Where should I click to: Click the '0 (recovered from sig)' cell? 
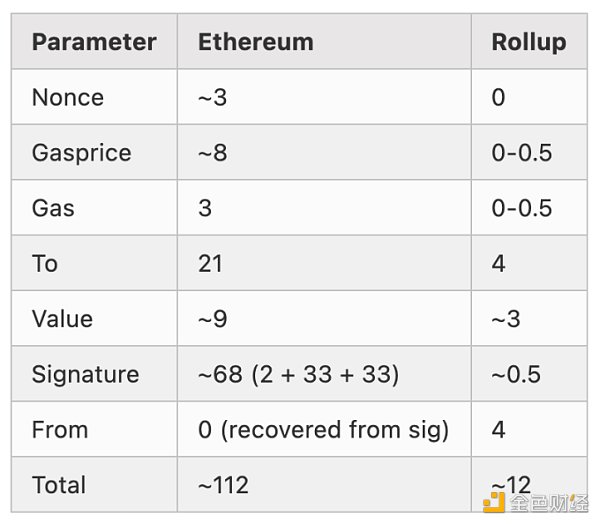coord(323,430)
